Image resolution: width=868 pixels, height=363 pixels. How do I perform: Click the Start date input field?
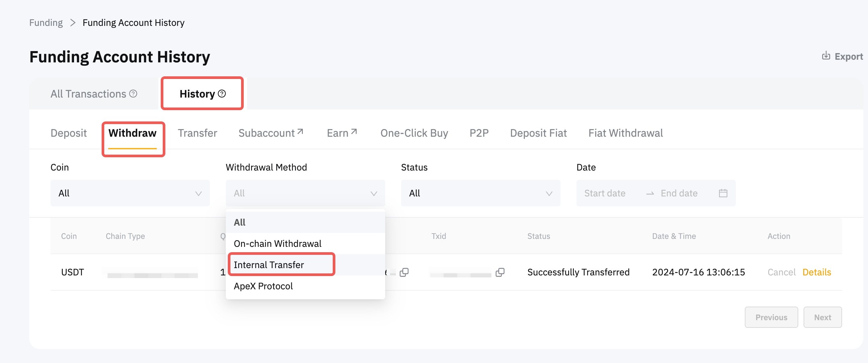[604, 193]
